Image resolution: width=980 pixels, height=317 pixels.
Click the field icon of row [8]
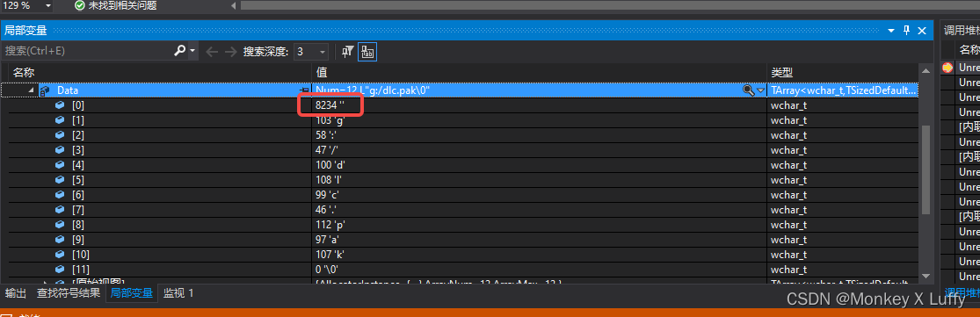(x=60, y=226)
